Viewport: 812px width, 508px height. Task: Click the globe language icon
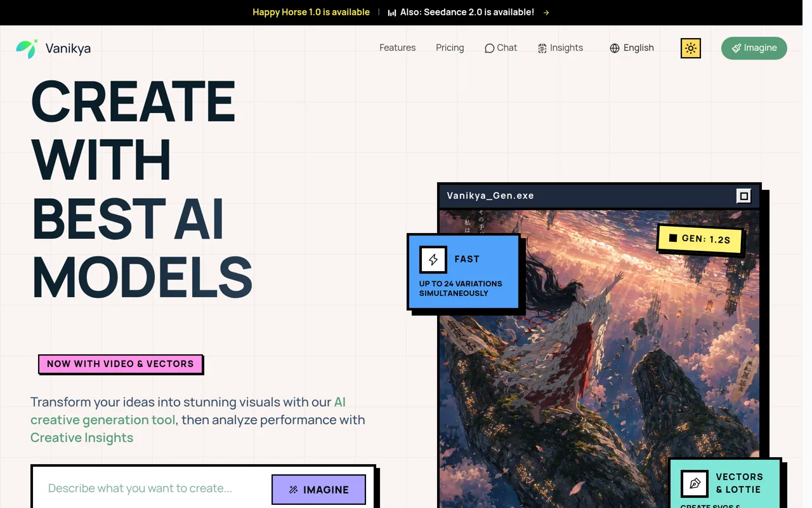point(615,48)
